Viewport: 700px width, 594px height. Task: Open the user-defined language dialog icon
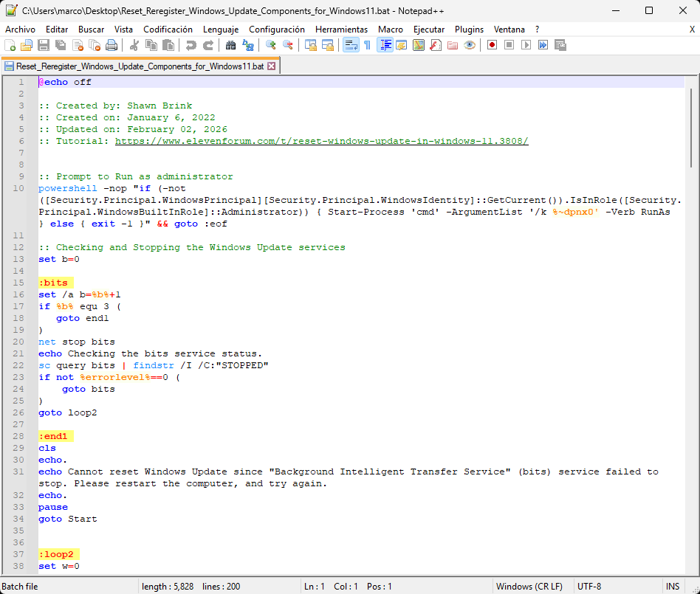point(402,45)
